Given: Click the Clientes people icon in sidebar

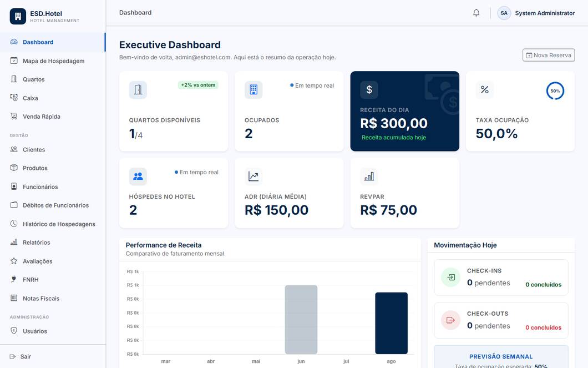Looking at the screenshot, I should (x=14, y=149).
